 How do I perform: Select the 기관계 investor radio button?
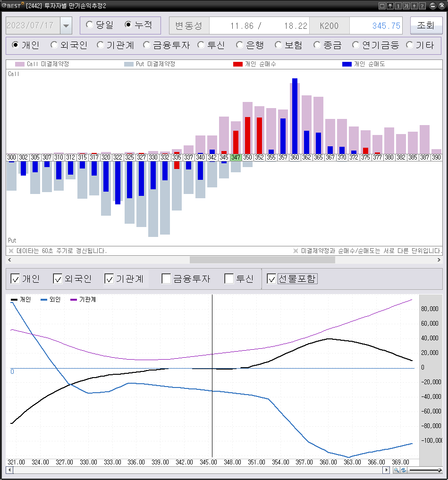click(x=101, y=45)
